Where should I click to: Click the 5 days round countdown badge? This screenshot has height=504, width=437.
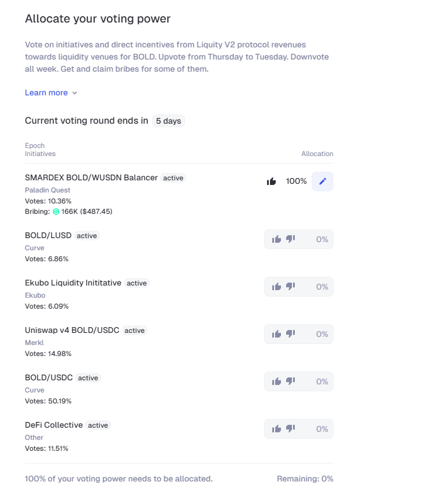(168, 121)
